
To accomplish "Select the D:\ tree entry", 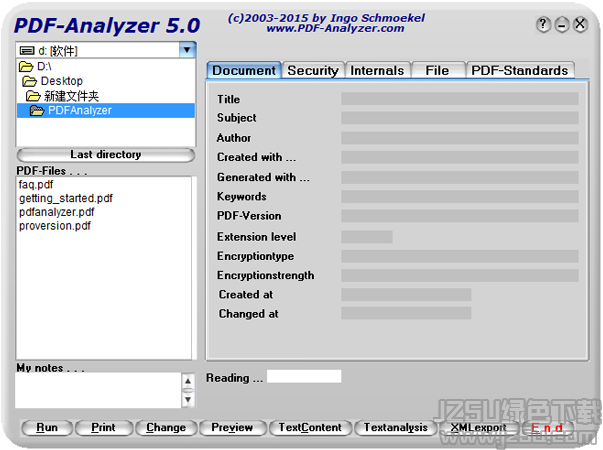I will click(x=44, y=67).
